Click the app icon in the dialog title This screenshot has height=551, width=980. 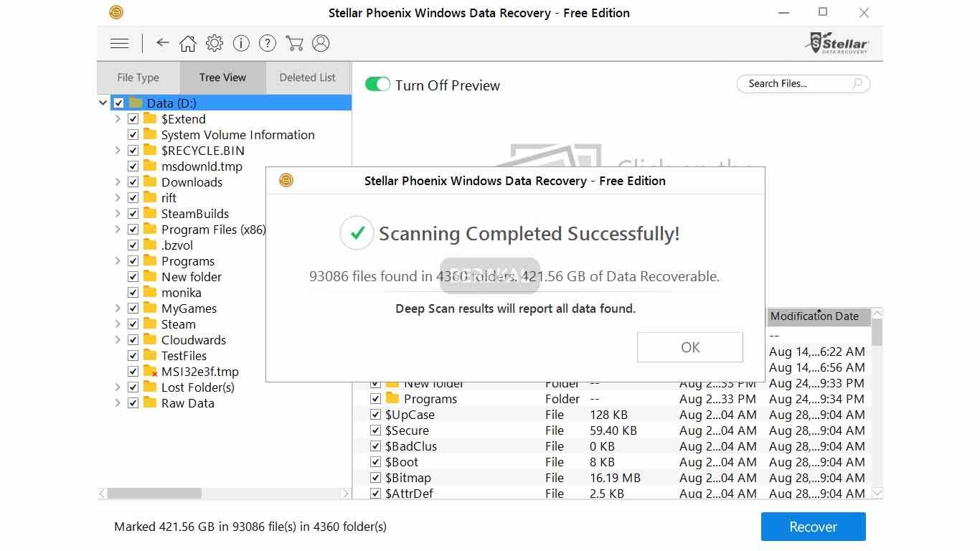click(x=286, y=181)
